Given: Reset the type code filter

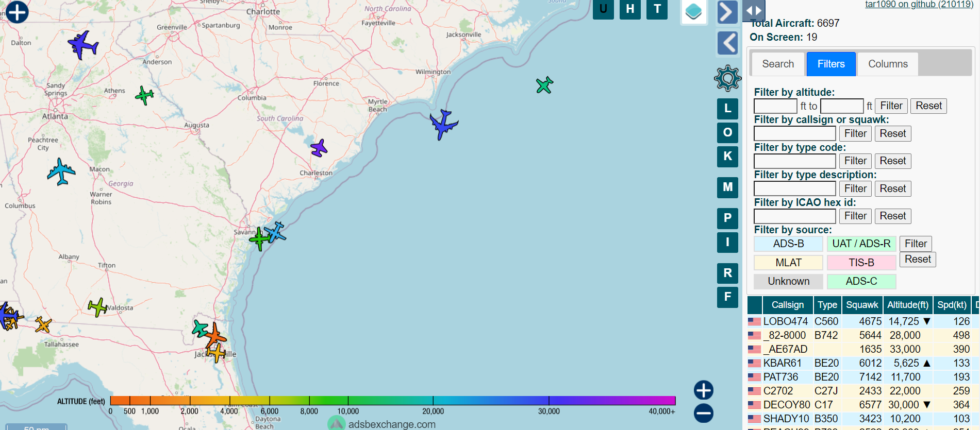Looking at the screenshot, I should pyautogui.click(x=893, y=161).
